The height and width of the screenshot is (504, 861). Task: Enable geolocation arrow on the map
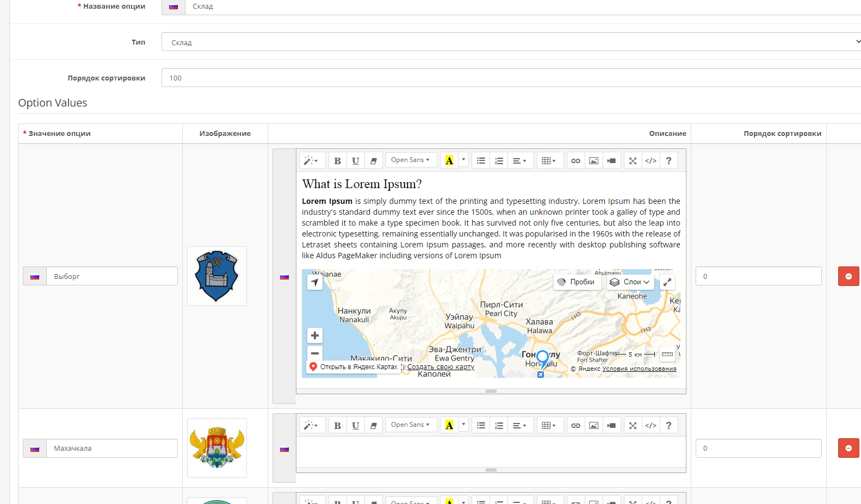[315, 282]
